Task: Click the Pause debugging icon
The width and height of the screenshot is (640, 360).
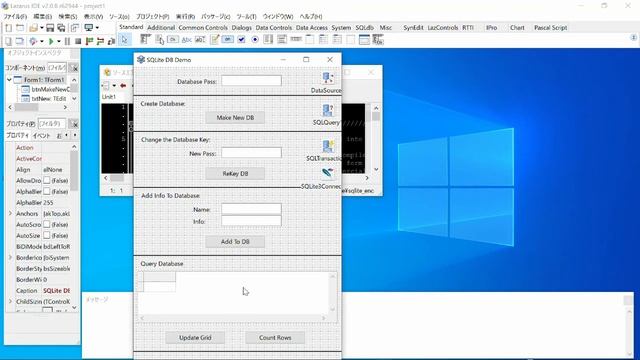Action: pyautogui.click(x=67, y=41)
